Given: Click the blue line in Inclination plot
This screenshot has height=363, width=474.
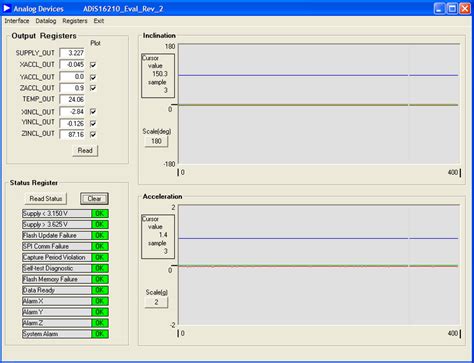Looking at the screenshot, I should click(318, 75).
